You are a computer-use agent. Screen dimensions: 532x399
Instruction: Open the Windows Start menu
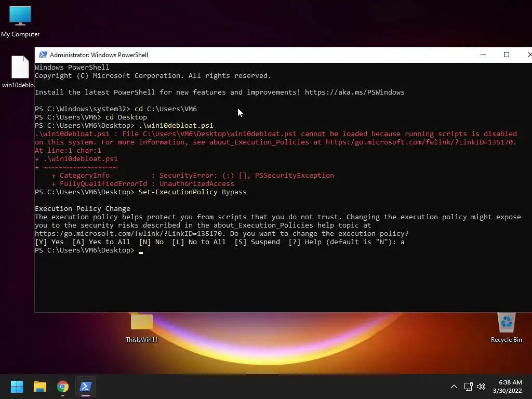point(17,387)
